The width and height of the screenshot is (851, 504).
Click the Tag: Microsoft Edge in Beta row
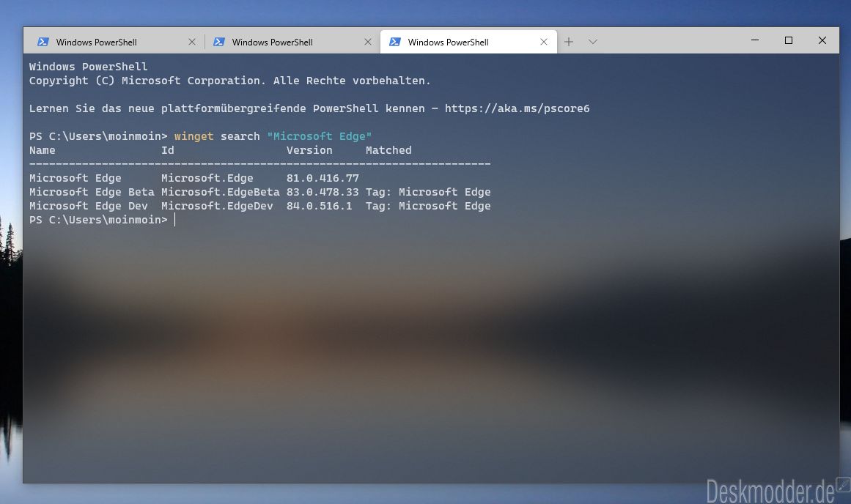pos(428,192)
